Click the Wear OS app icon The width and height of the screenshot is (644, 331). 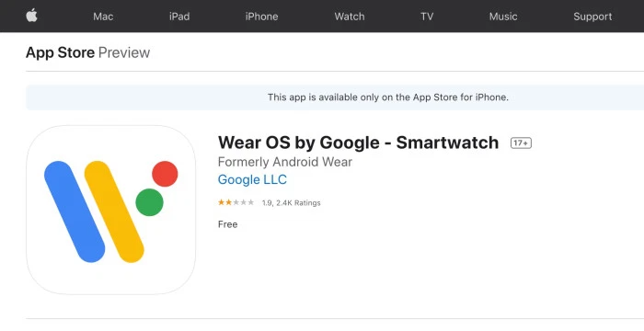coord(111,210)
